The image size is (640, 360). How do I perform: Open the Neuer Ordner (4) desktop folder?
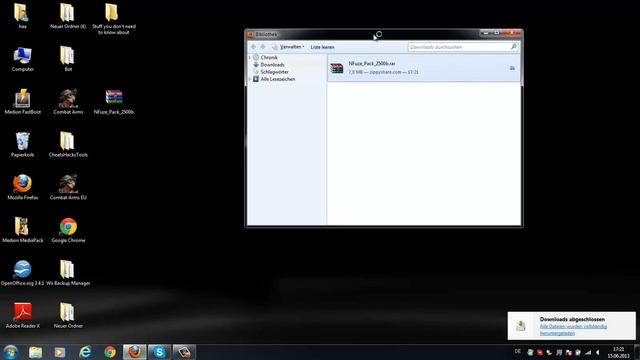[68, 16]
